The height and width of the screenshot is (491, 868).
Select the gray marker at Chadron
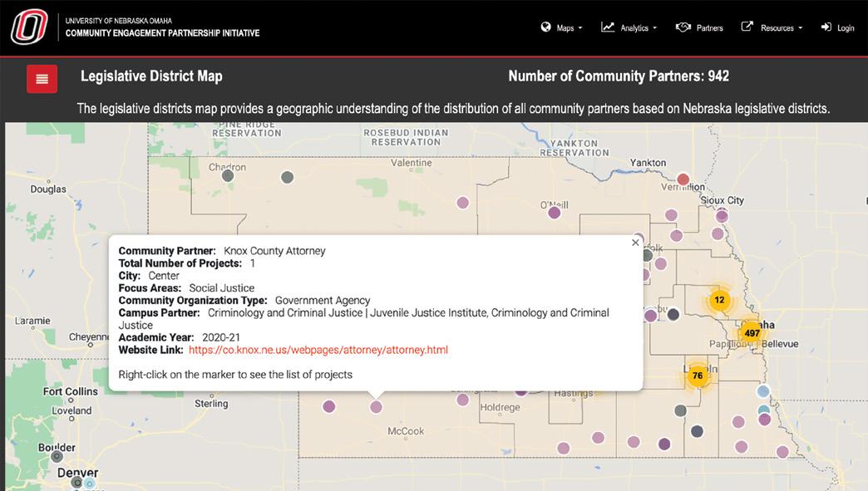click(228, 176)
